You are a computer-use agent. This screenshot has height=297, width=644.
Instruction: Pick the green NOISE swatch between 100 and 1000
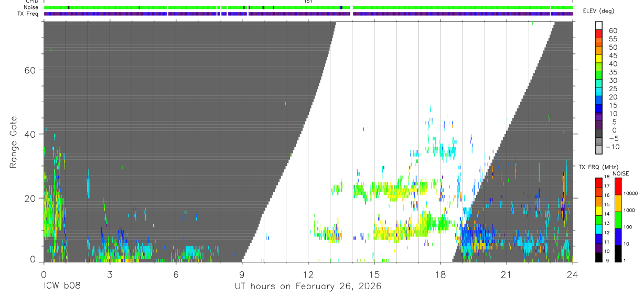coord(618,220)
